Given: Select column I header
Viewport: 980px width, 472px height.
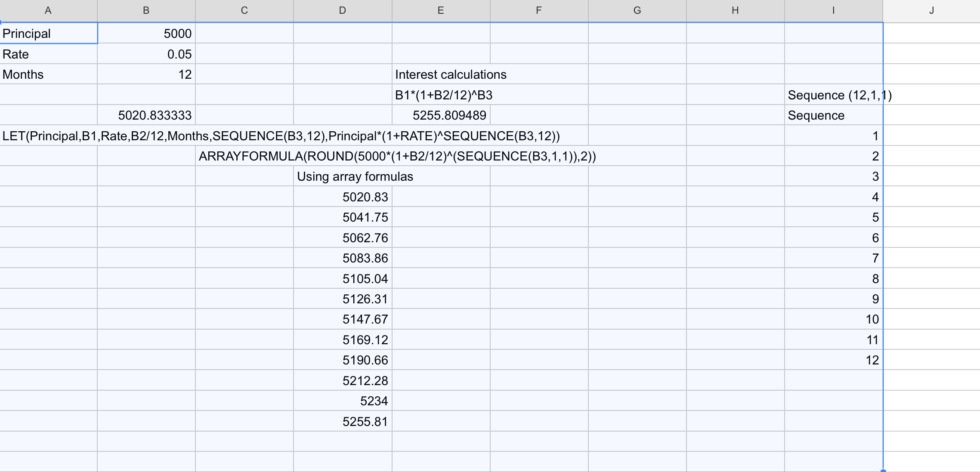Looking at the screenshot, I should [x=833, y=11].
